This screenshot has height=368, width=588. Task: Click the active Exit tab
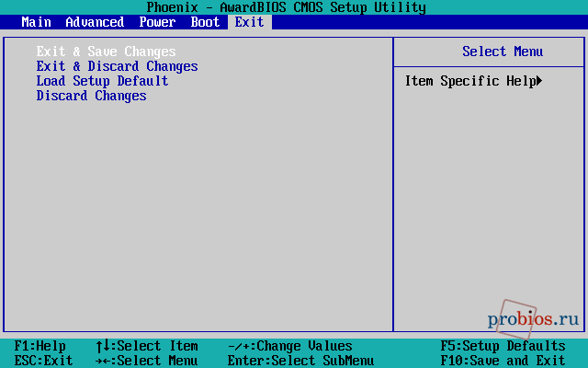249,22
